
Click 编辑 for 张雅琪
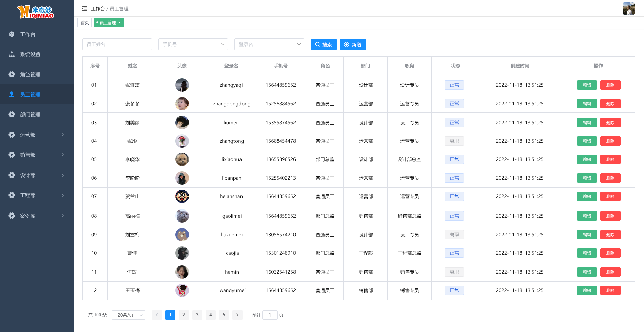[587, 85]
